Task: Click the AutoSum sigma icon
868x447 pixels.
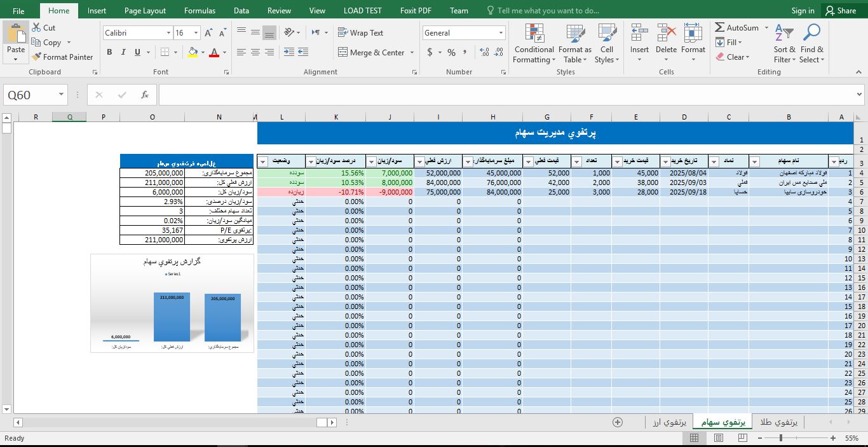Action: click(720, 27)
